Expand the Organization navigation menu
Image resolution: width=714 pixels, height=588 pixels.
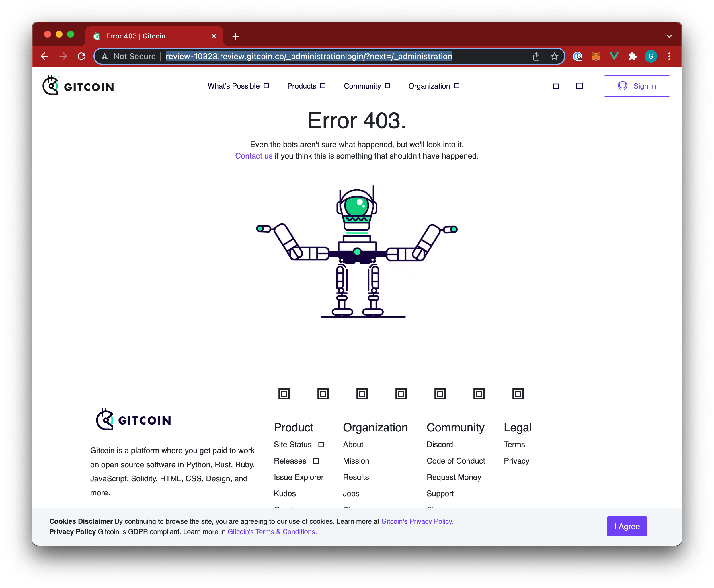[434, 86]
